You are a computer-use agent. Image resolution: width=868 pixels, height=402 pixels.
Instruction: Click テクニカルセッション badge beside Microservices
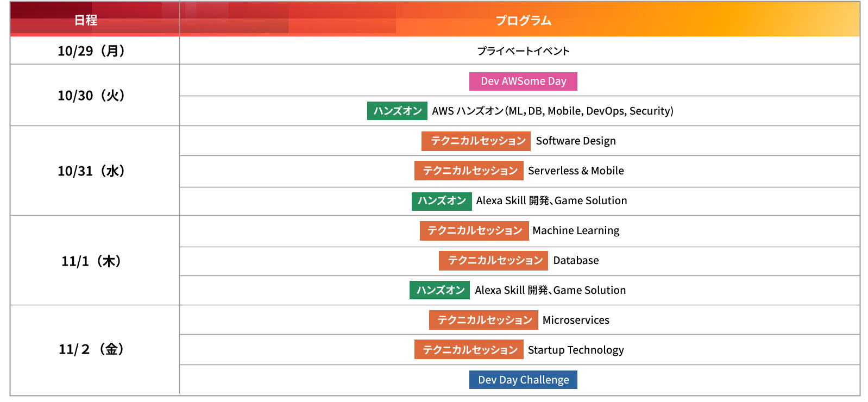pyautogui.click(x=483, y=320)
